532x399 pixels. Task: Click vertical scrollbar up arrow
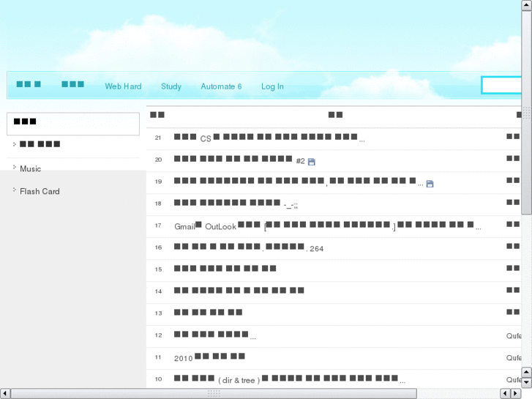tap(527, 5)
